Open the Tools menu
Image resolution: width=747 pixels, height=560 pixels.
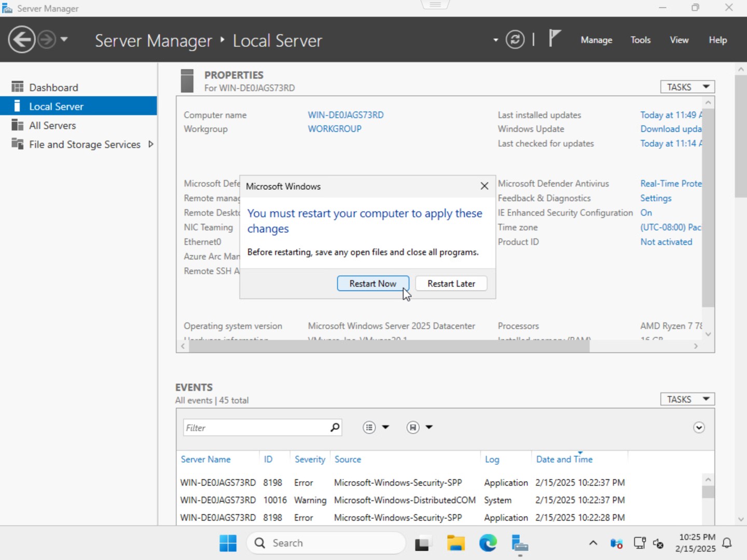click(641, 40)
